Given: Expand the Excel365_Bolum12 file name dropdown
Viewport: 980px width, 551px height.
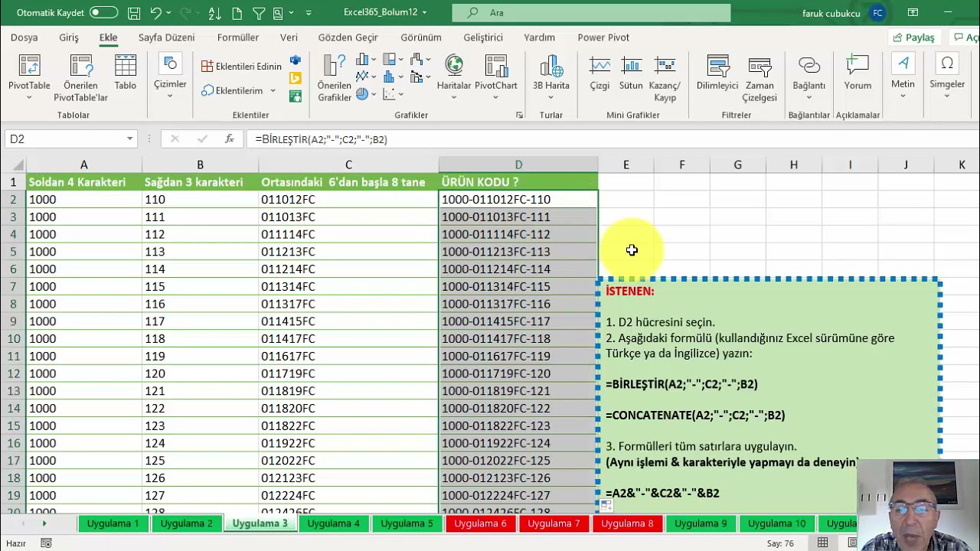Looking at the screenshot, I should point(424,13).
